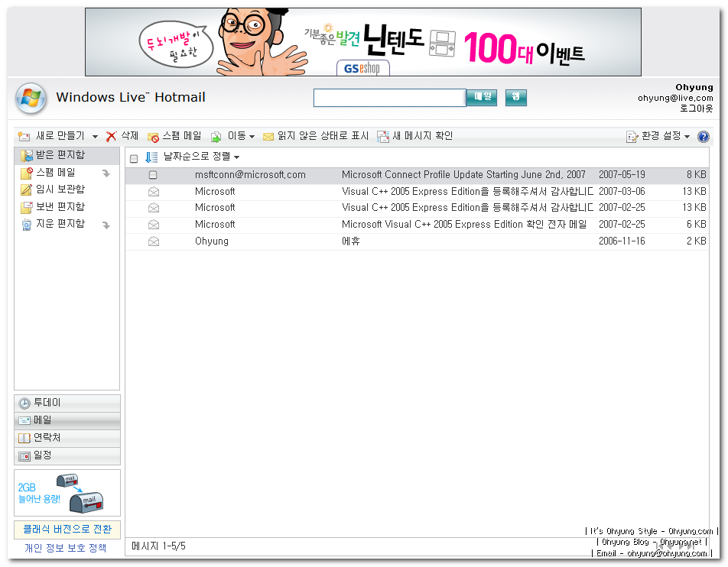Click the 새 메시지 확인 label
728x567 pixels.
[x=422, y=136]
